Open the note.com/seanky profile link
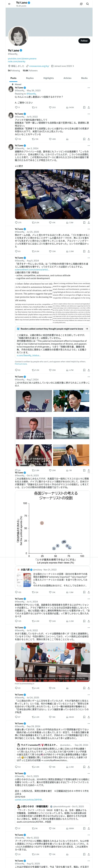This screenshot has width=98, height=868. click(x=17, y=61)
